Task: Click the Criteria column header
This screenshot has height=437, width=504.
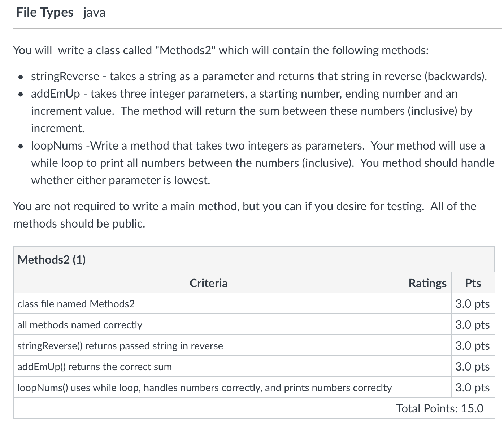Action: tap(208, 283)
